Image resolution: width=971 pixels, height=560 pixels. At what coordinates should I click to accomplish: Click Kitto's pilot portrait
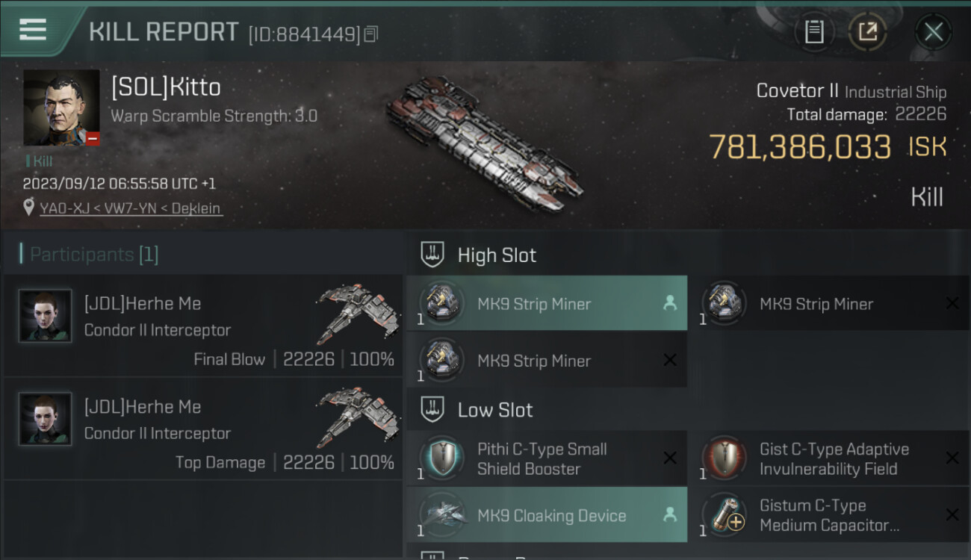61,108
